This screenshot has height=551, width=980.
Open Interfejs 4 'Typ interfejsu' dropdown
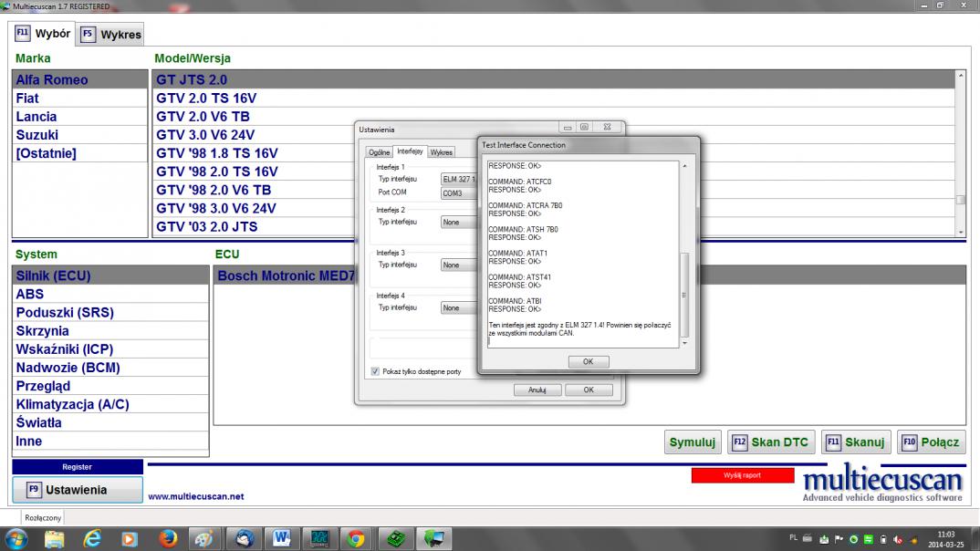[x=459, y=308]
